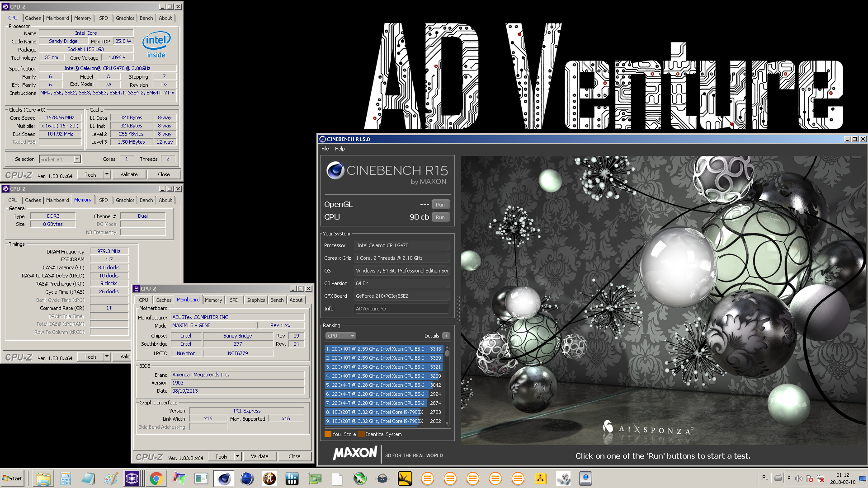Click the grey robot figure taskbar icon
The height and width of the screenshot is (488, 868).
coord(563,479)
